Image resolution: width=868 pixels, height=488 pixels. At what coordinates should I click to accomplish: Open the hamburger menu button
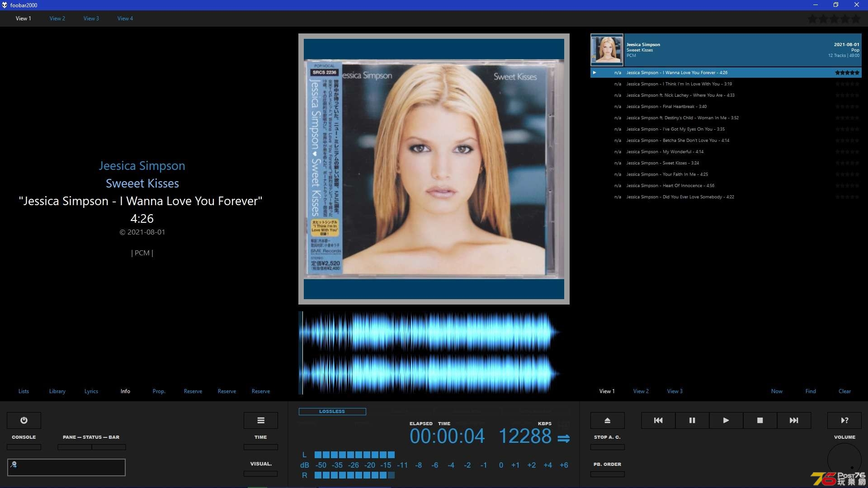261,420
